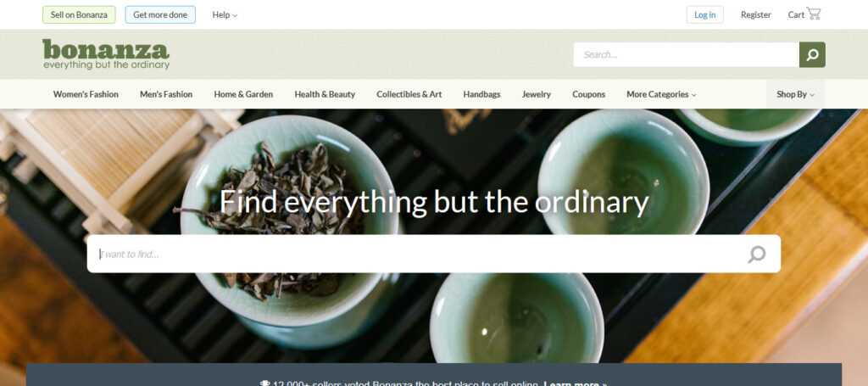
Task: Select Health & Beauty category
Action: pos(325,94)
